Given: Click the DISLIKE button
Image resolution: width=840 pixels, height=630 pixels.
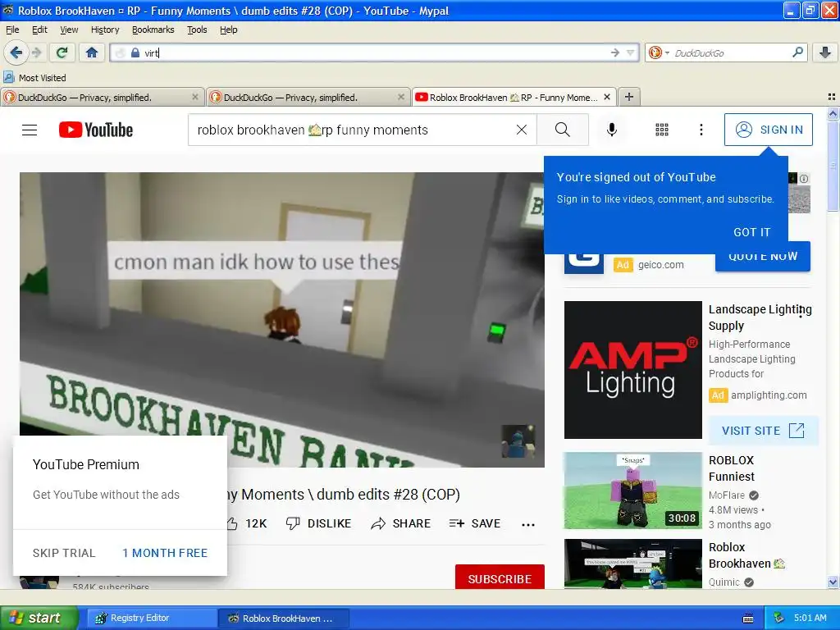Looking at the screenshot, I should click(319, 523).
